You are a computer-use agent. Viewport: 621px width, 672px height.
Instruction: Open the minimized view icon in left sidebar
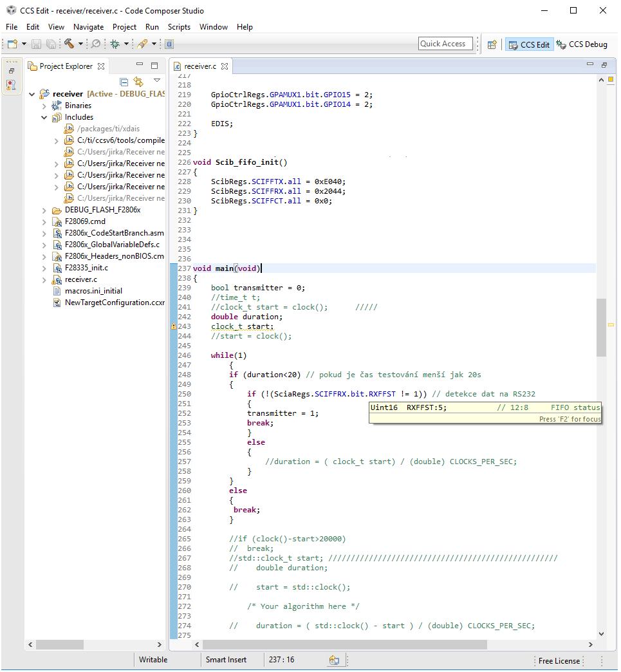point(11,85)
